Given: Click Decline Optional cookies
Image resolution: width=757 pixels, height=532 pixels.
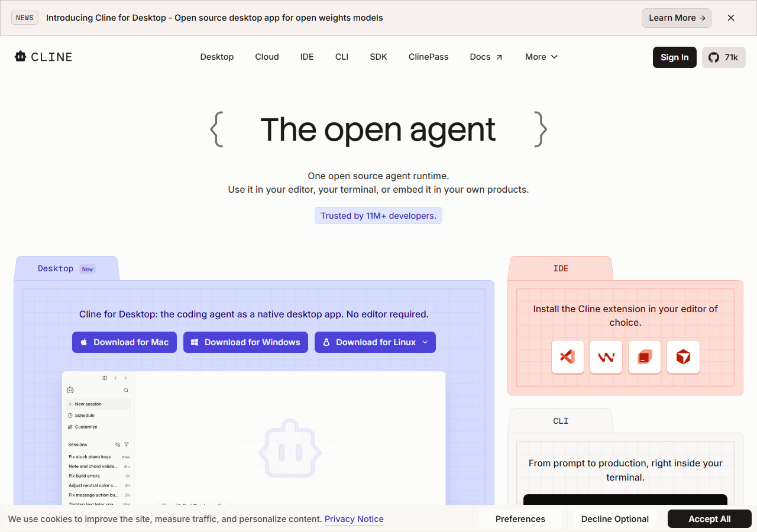Looking at the screenshot, I should click(x=615, y=519).
